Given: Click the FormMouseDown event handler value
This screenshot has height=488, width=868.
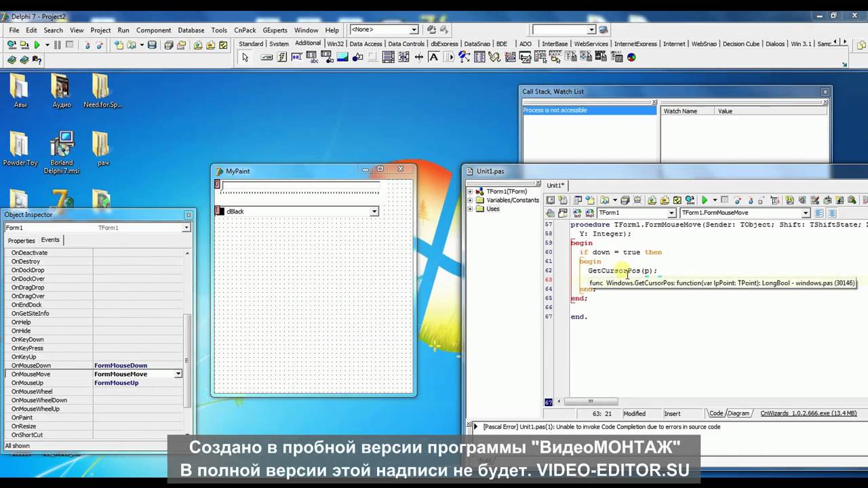Looking at the screenshot, I should click(121, 365).
